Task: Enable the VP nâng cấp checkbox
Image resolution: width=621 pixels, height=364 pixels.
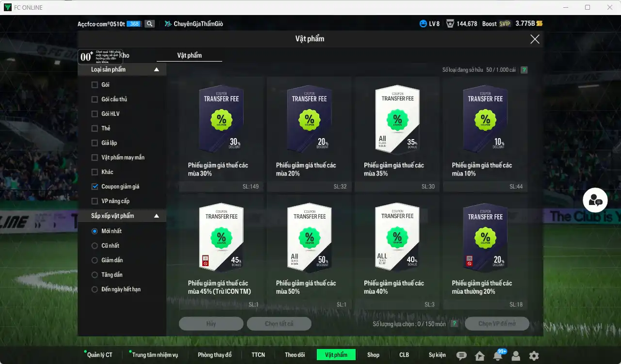Action: [x=95, y=201]
